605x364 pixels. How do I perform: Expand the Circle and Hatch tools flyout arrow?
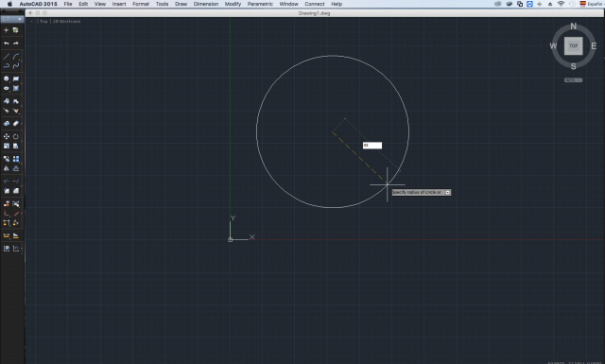click(22, 83)
